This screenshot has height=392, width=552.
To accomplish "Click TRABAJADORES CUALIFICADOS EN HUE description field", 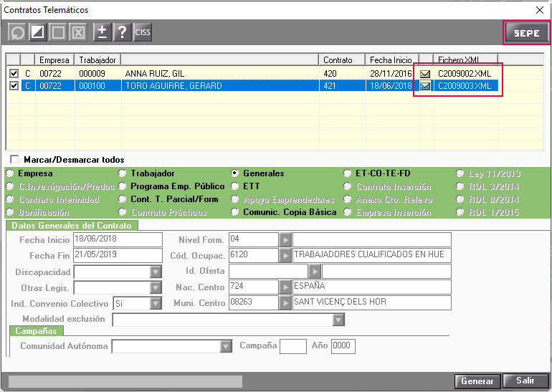I will (372, 255).
